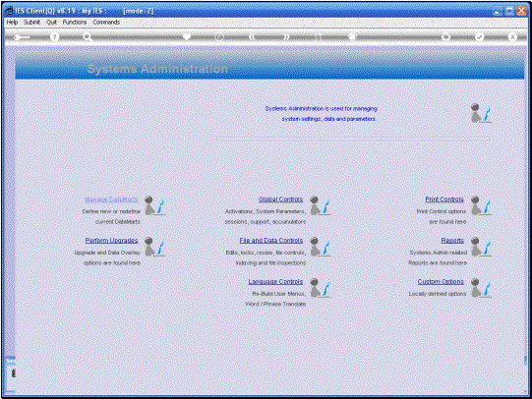Open the Reports link
This screenshot has width=532, height=399.
click(452, 241)
